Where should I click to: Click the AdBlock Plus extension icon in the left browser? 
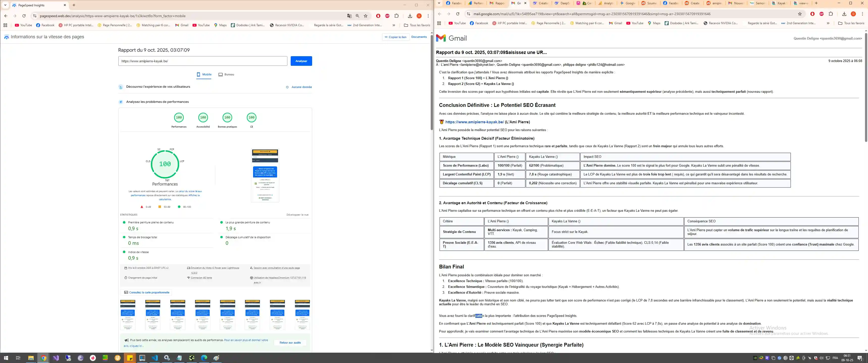click(x=388, y=16)
